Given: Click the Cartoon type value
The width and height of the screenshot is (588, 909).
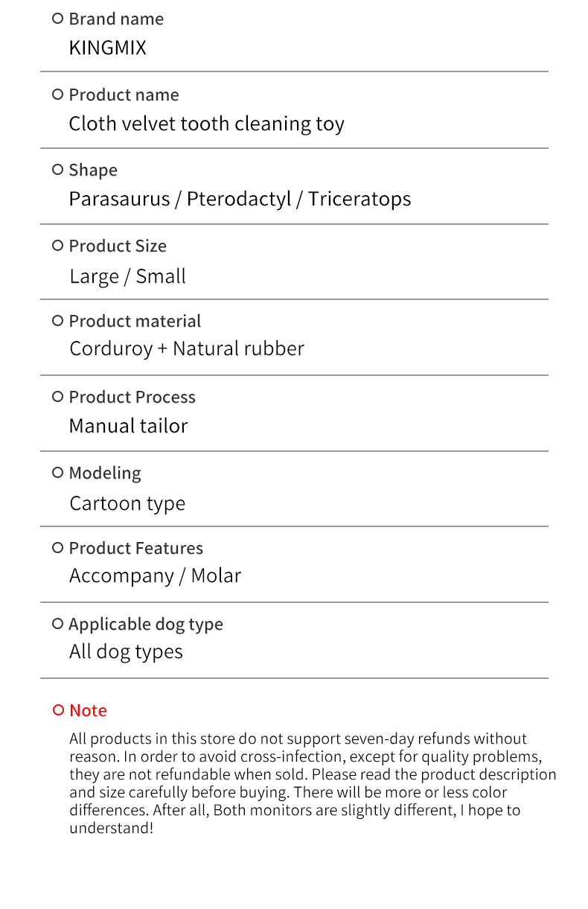Looking at the screenshot, I should coord(127,504).
